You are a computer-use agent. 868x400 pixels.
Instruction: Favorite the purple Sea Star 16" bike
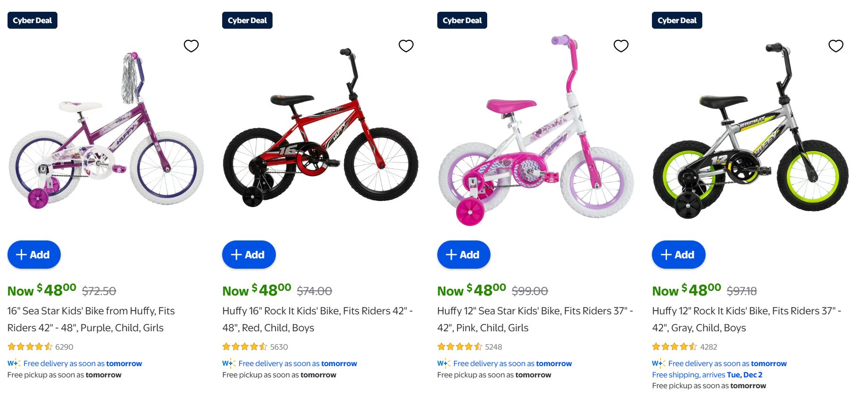(191, 46)
